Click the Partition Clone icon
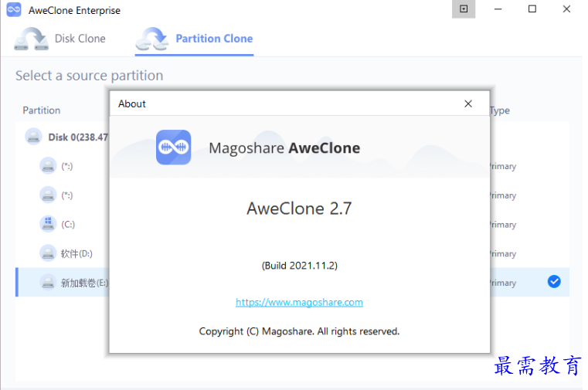The image size is (588, 390). click(153, 39)
